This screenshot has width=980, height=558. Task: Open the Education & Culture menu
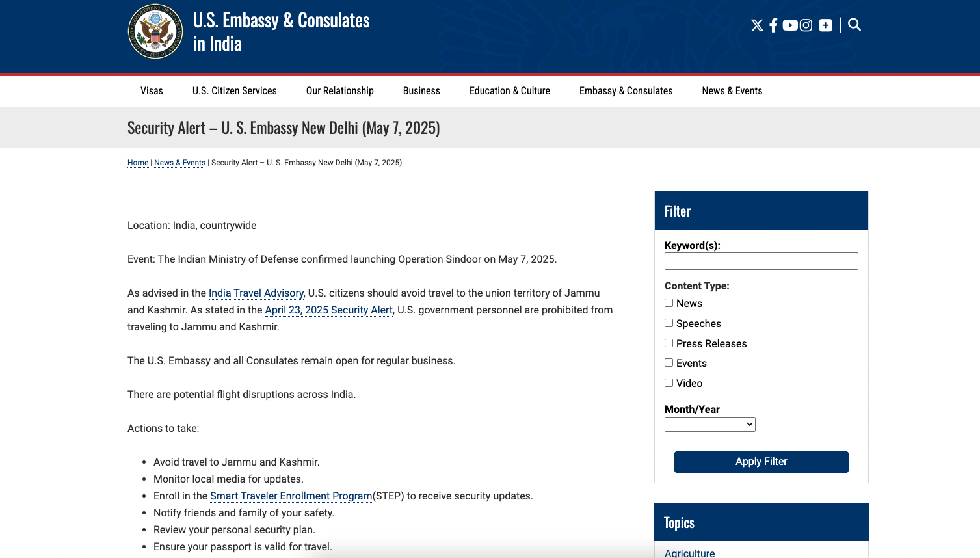click(x=510, y=91)
